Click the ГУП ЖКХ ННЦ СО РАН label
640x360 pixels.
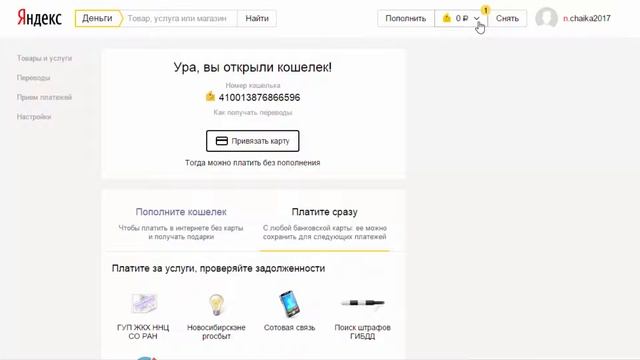tap(143, 332)
